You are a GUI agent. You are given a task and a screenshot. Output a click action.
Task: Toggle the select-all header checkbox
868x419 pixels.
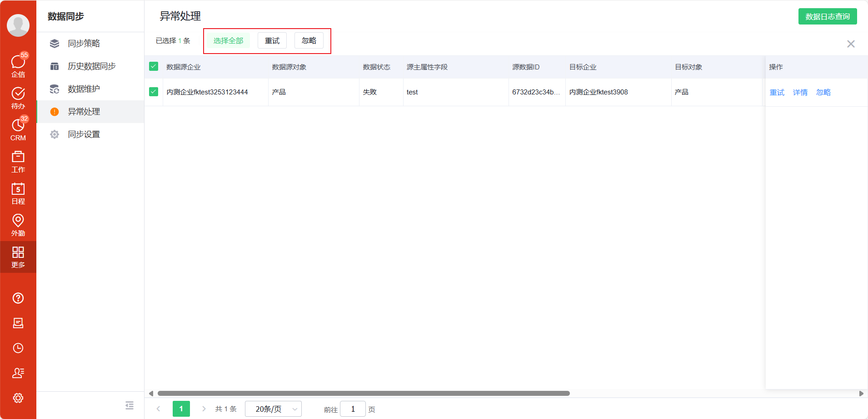click(154, 66)
